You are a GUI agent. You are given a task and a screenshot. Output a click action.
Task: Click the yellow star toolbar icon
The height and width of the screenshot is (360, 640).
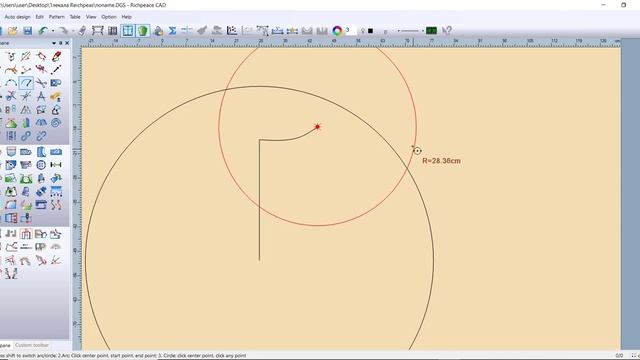[x=292, y=31]
